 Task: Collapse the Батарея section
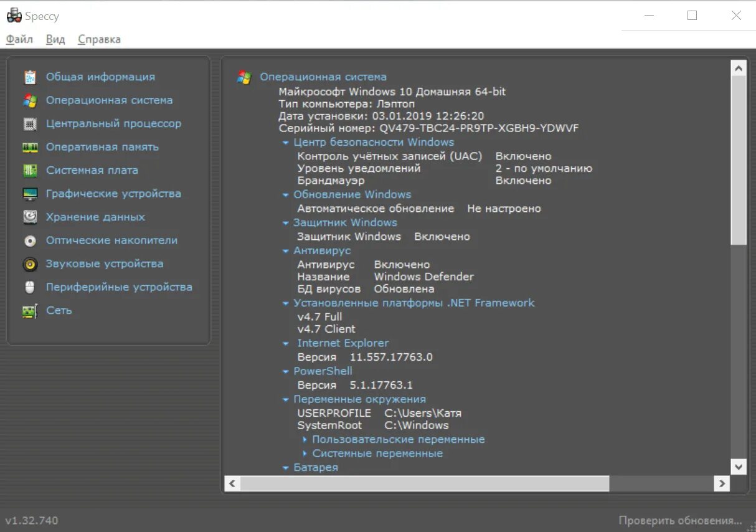[x=285, y=468]
